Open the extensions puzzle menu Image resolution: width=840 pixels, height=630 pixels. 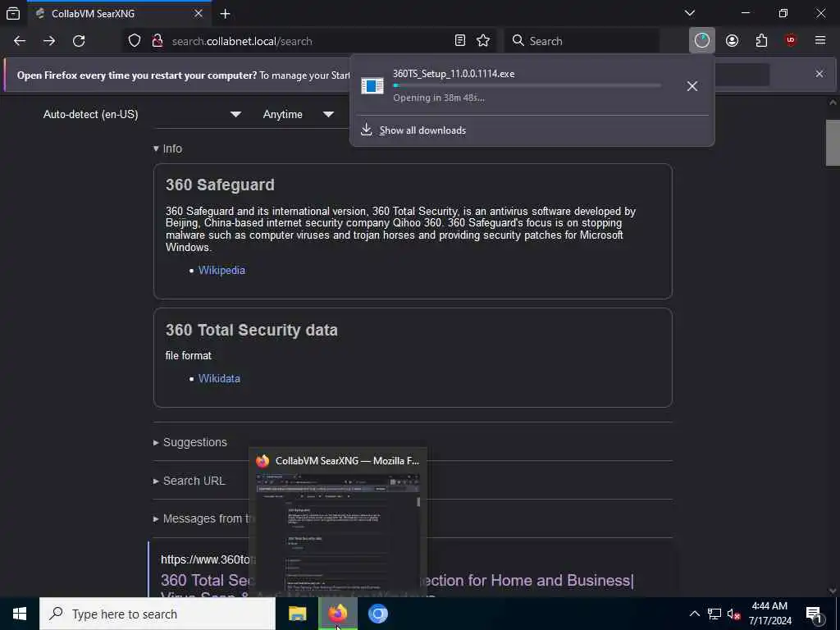pyautogui.click(x=761, y=41)
